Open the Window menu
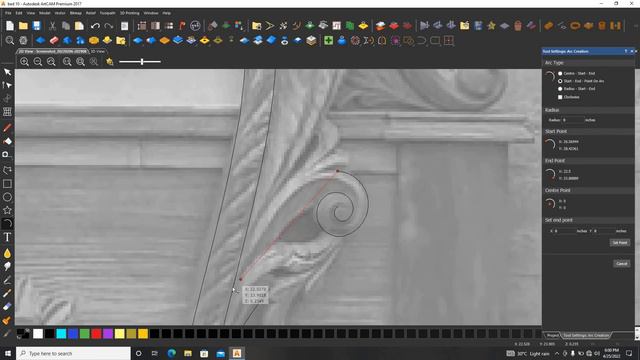This screenshot has width=640, height=360. tap(151, 13)
